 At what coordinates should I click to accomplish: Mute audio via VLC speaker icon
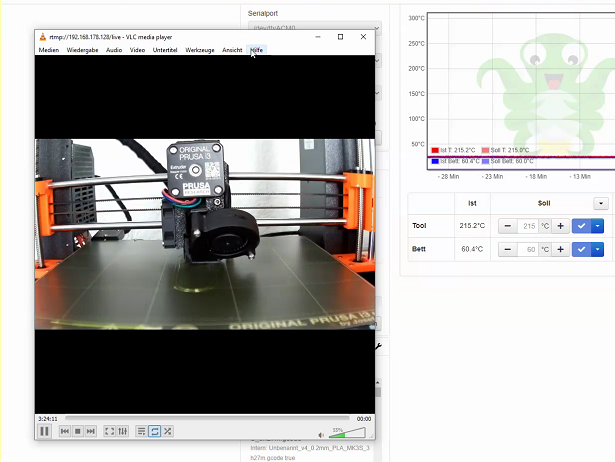[x=321, y=435]
